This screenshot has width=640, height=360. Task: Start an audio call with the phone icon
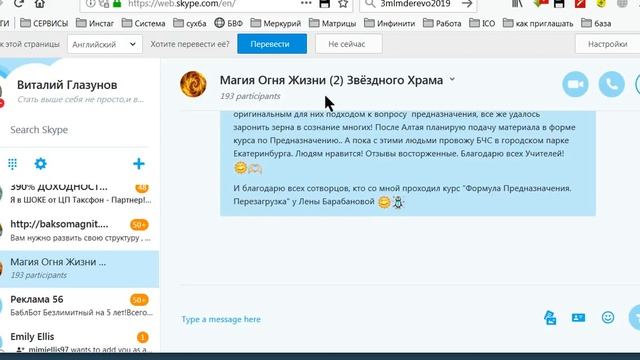pyautogui.click(x=611, y=84)
